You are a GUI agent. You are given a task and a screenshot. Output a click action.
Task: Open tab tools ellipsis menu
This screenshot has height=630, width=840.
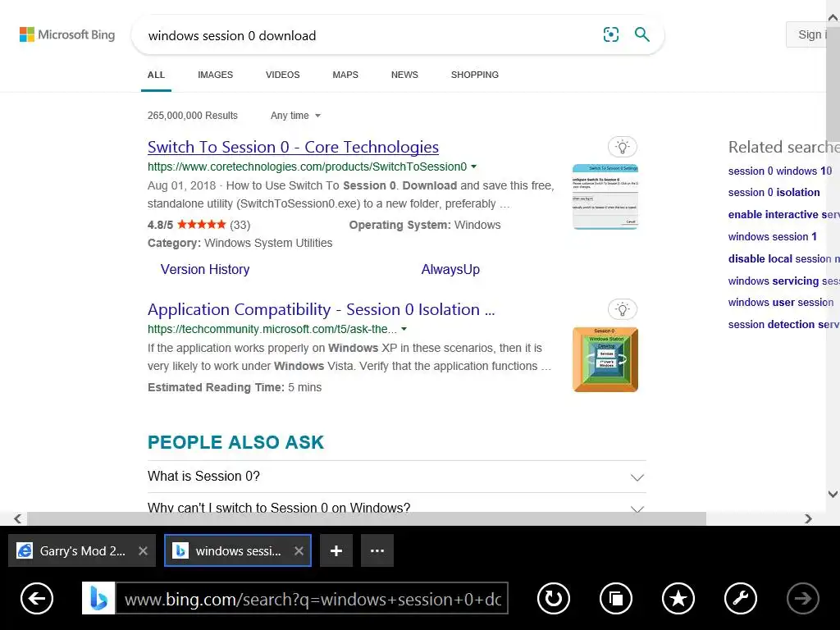377,550
